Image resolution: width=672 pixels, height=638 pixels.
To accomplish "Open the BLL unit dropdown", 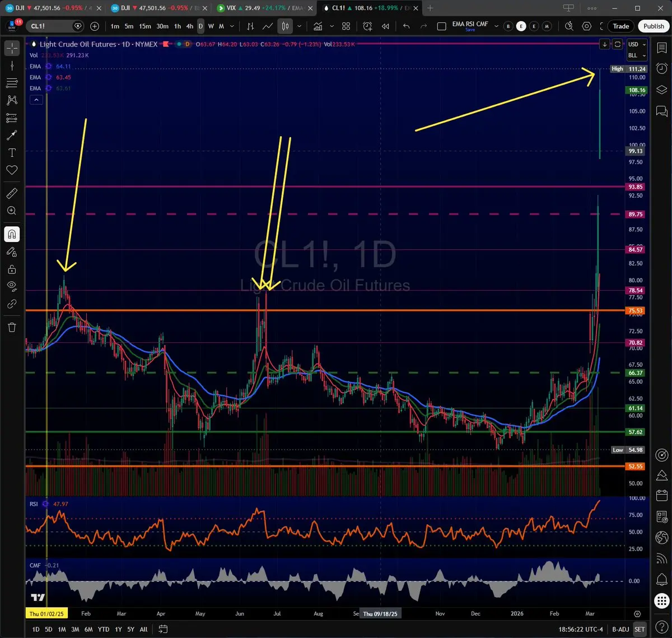I will coord(637,55).
